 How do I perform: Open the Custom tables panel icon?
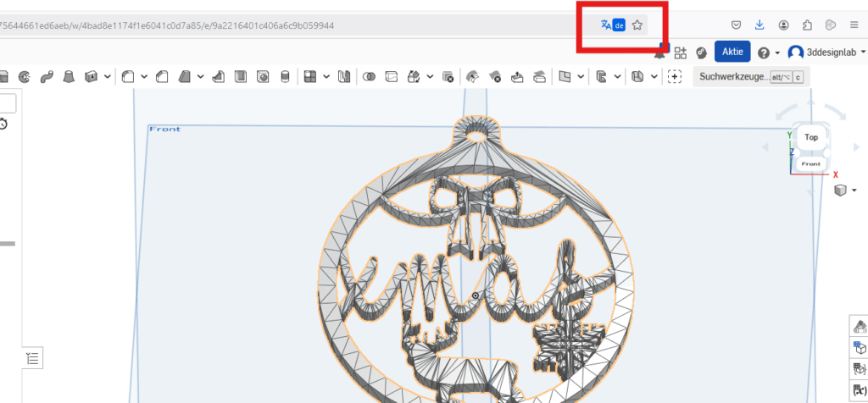860,369
